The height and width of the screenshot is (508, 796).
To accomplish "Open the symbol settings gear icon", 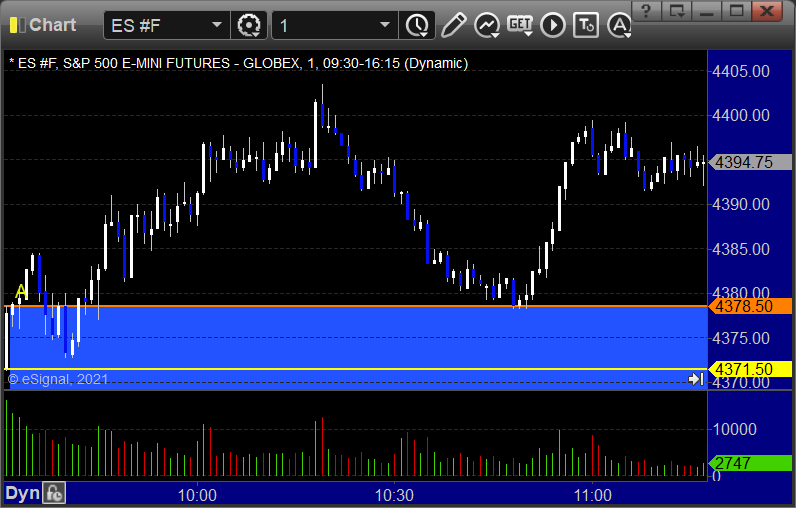I will 249,25.
